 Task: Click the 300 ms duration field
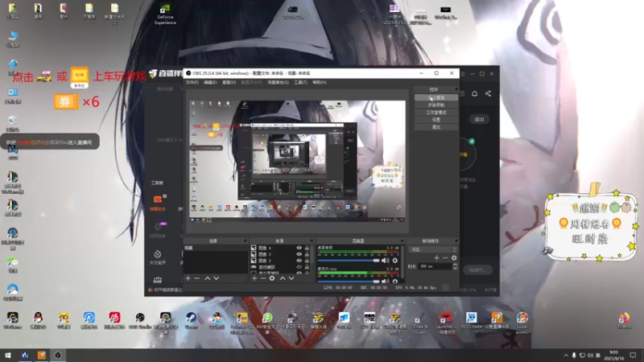(435, 266)
